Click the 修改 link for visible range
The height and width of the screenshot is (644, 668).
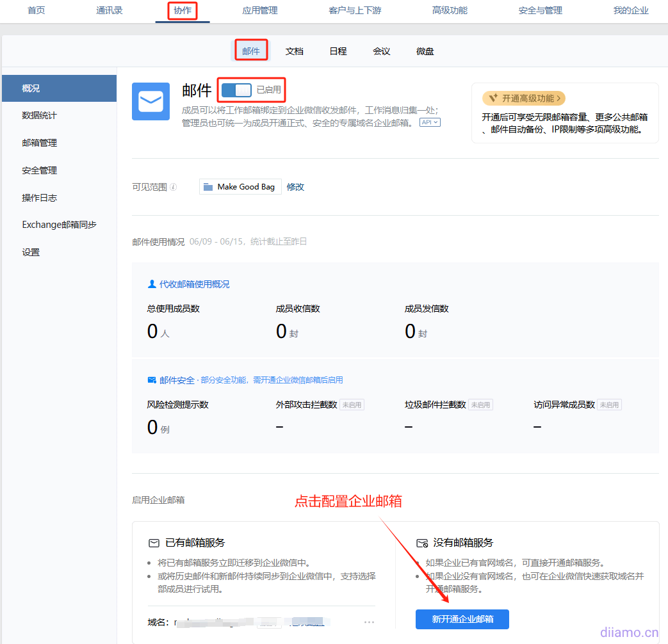pos(295,187)
